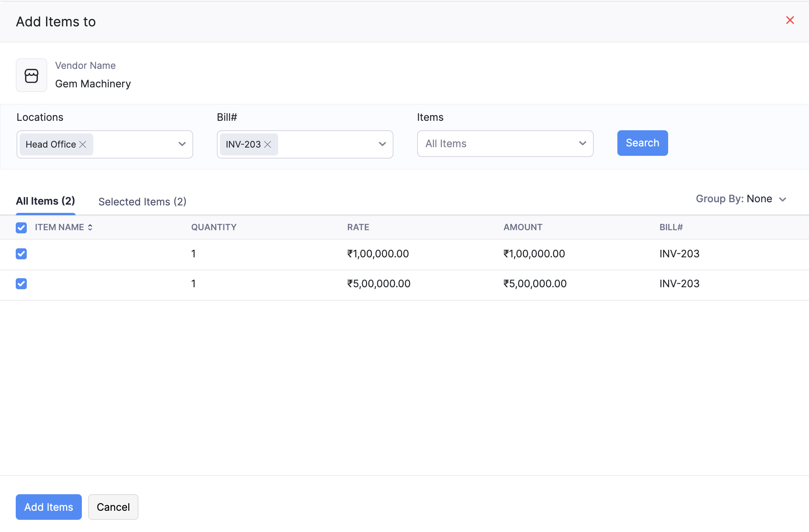Click the Head Office tag text
This screenshot has height=532, width=809.
[x=51, y=144]
